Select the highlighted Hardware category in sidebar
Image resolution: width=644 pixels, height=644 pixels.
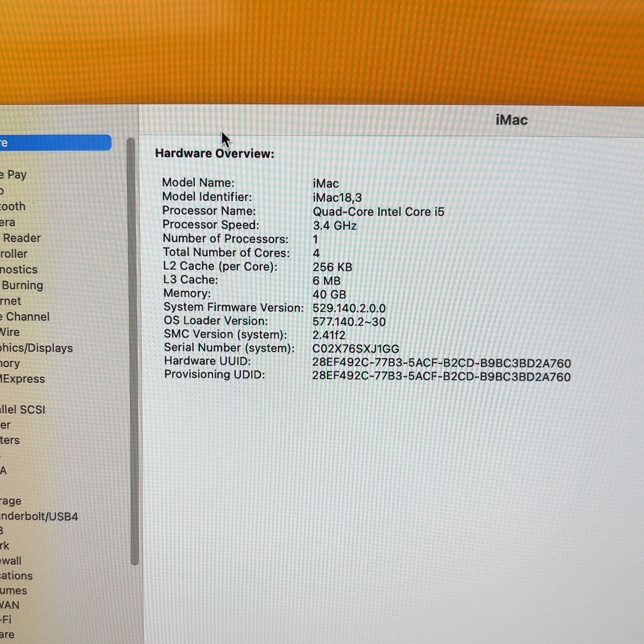pos(55,143)
